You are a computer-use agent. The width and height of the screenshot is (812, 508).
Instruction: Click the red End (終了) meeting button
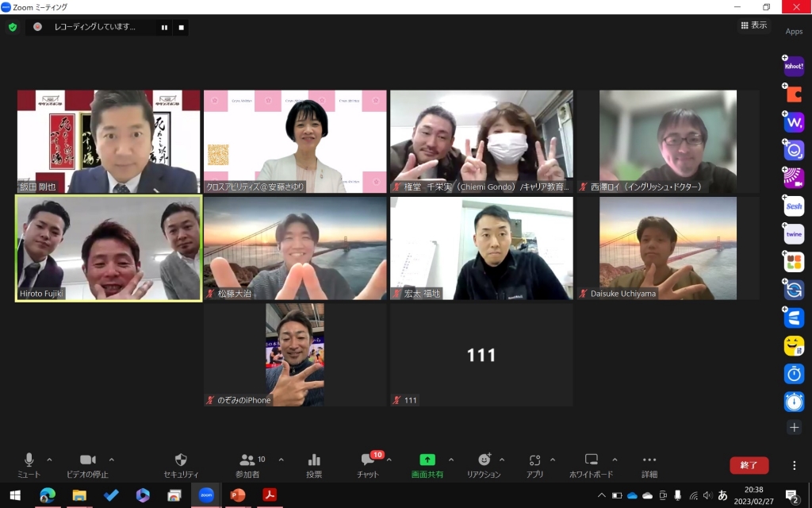[749, 465]
